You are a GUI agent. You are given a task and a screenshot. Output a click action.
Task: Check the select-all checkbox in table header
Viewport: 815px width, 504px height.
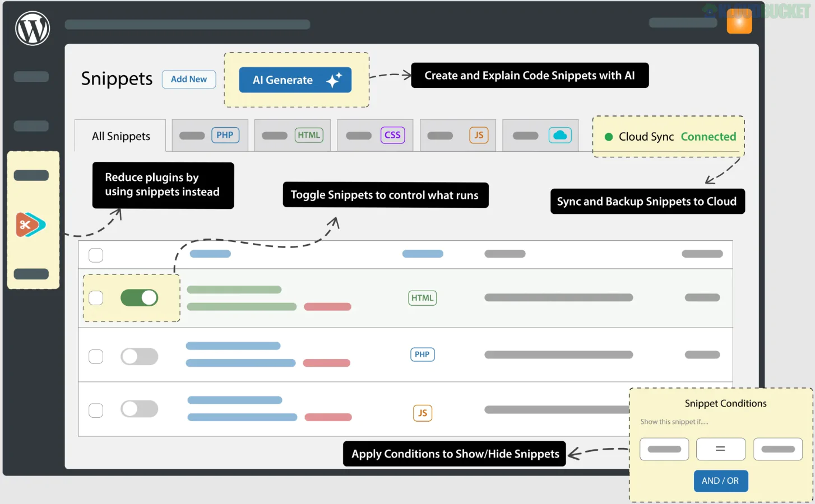pyautogui.click(x=96, y=255)
